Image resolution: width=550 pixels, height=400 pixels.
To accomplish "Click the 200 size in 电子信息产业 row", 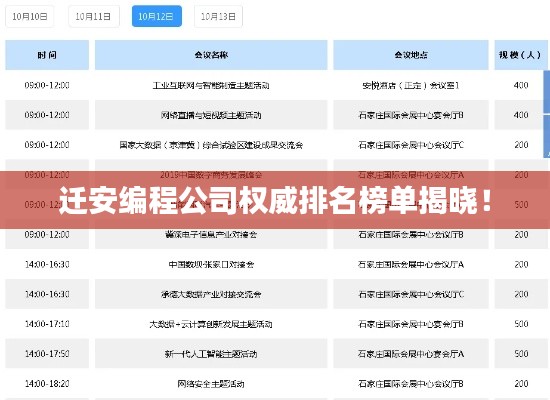I will point(521,234).
